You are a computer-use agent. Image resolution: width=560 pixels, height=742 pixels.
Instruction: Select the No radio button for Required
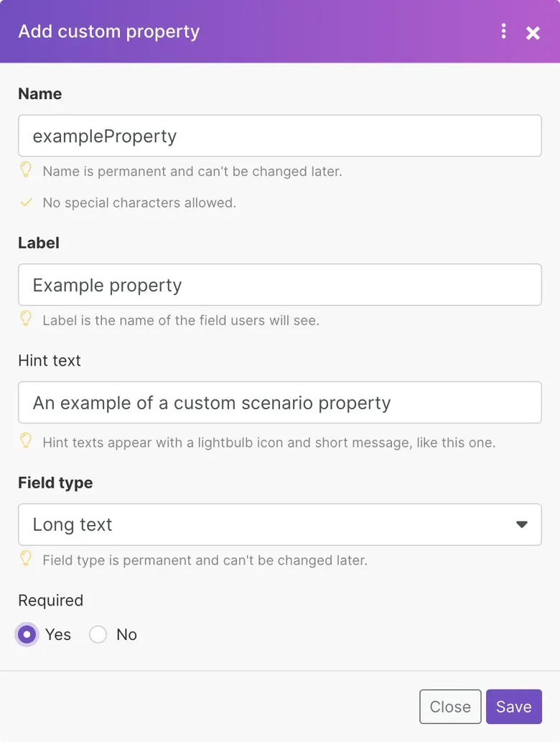[98, 634]
